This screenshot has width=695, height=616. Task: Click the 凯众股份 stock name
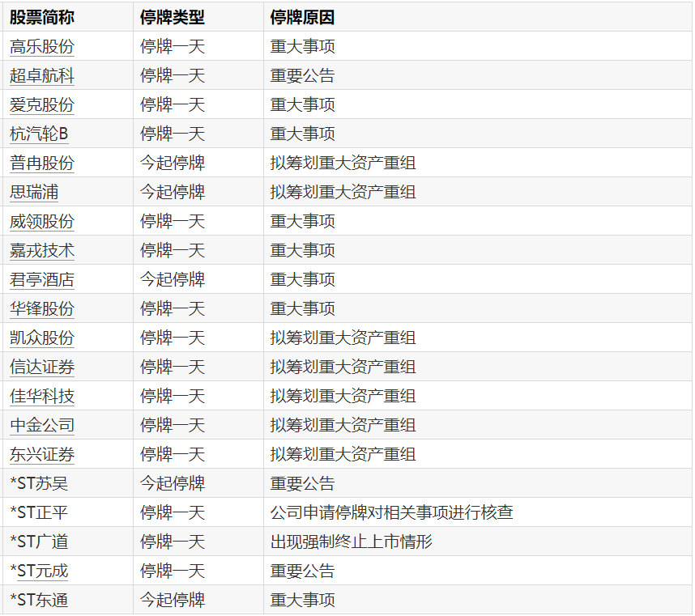41,338
